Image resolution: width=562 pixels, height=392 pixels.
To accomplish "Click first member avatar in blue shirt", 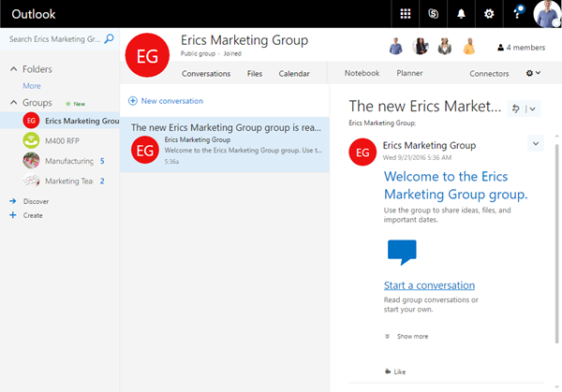I will [x=395, y=46].
